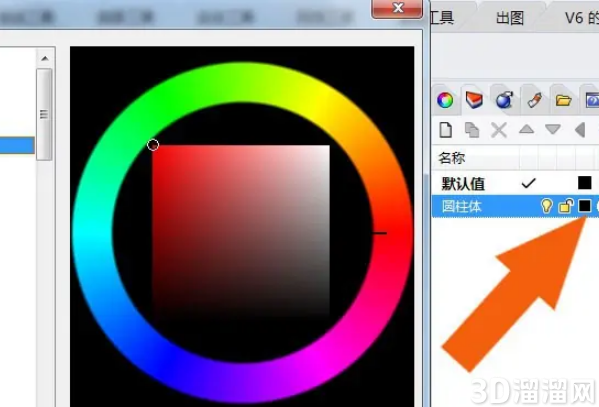
Task: Click the left-pointing triangle layer button
Action: (x=580, y=130)
